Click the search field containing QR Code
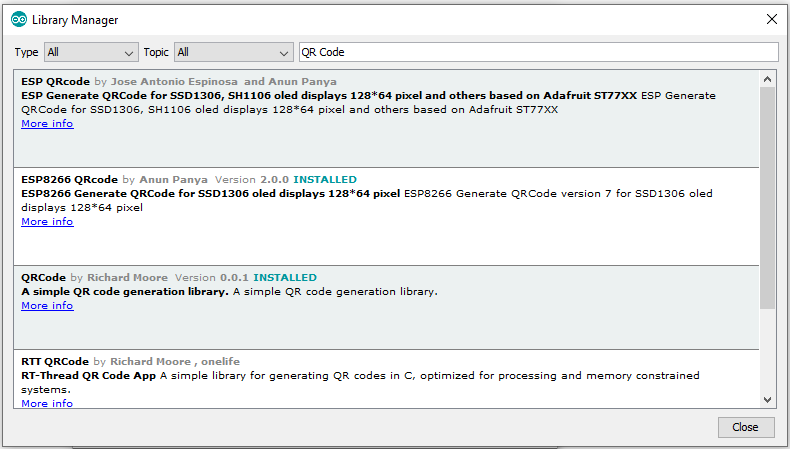The height and width of the screenshot is (449, 790). [x=539, y=52]
